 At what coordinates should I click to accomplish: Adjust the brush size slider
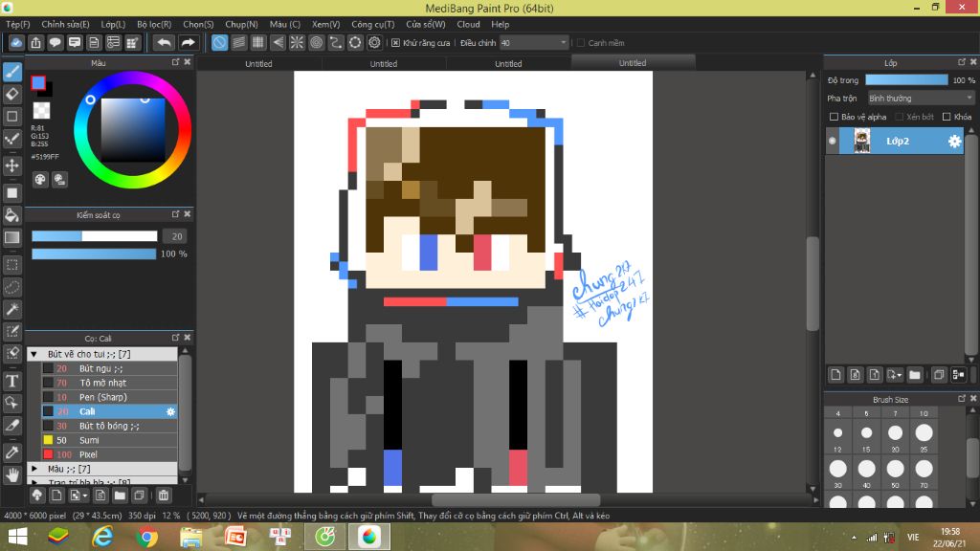[x=95, y=236]
